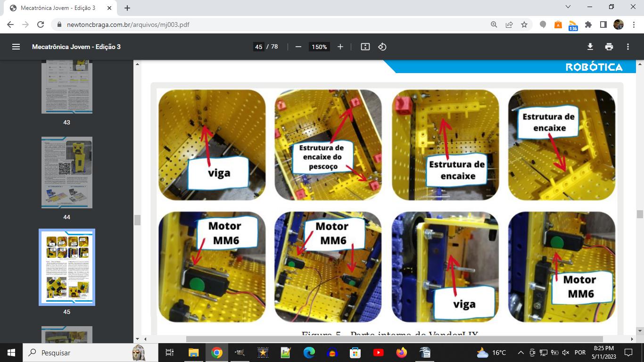Click the PDF vertical scrollbar thumb
The height and width of the screenshot is (362, 644).
tap(640, 214)
